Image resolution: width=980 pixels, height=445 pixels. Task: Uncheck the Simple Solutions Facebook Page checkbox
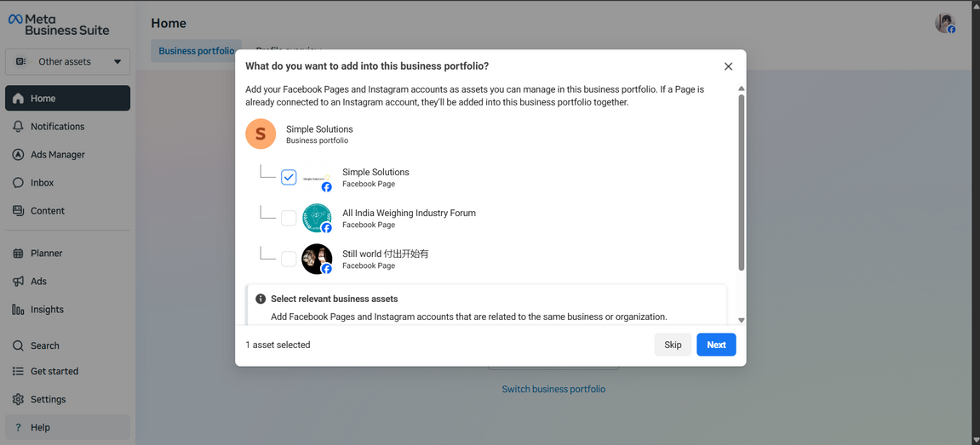pyautogui.click(x=289, y=177)
